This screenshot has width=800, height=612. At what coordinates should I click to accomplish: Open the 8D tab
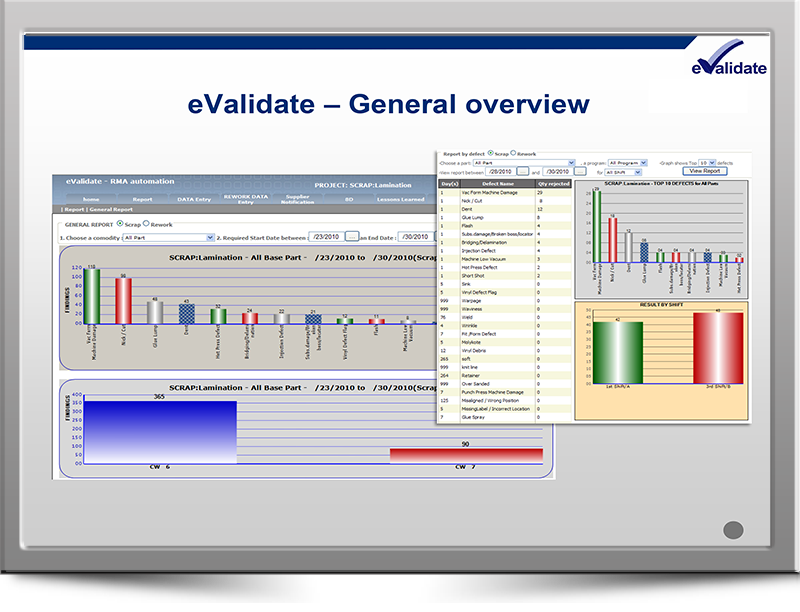349,199
